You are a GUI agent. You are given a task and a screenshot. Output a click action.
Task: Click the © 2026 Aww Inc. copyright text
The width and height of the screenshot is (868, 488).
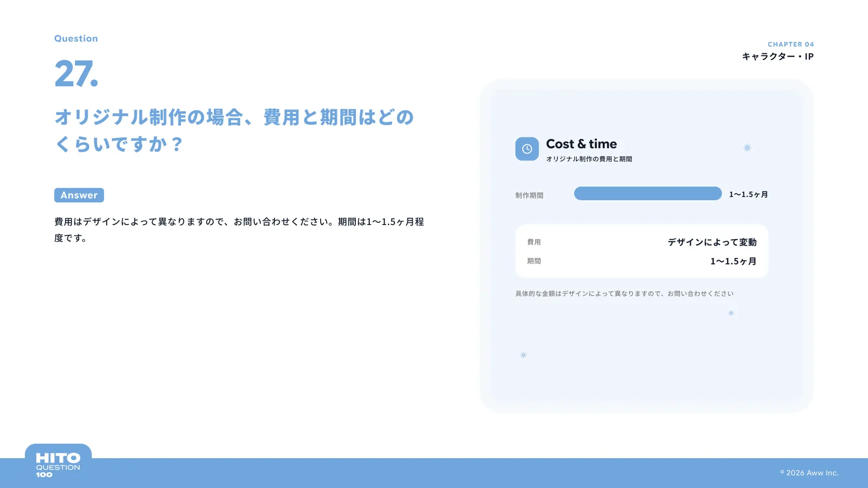(809, 473)
